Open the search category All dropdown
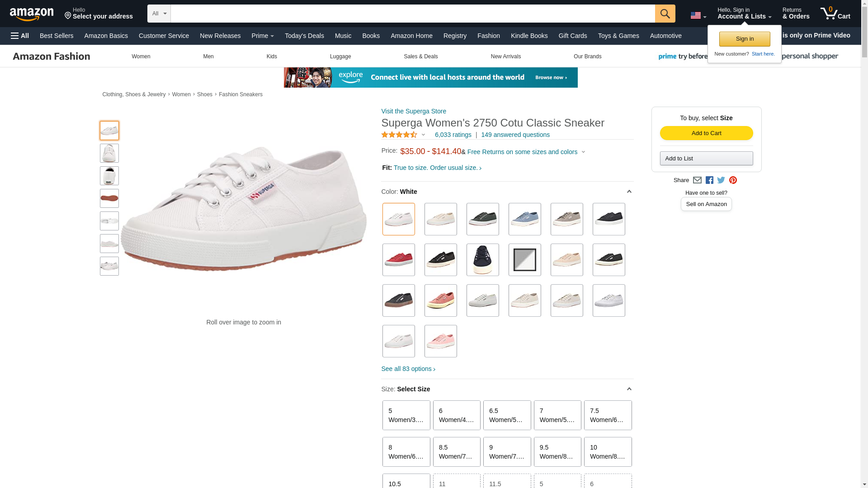 [159, 14]
